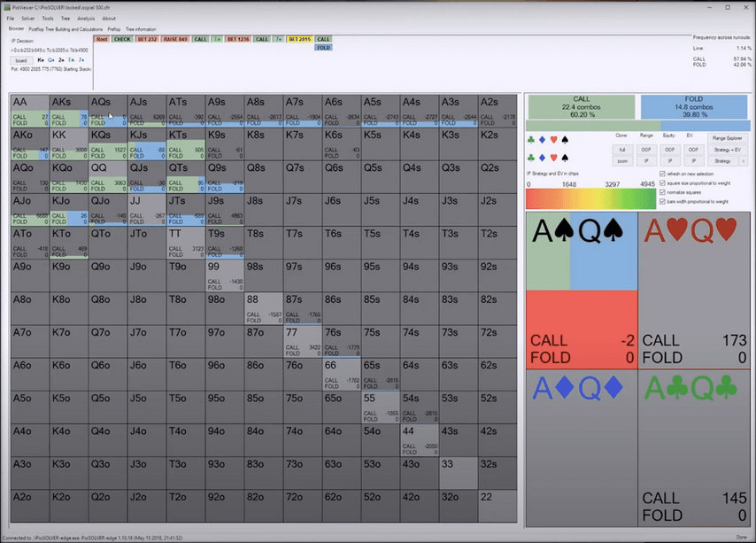Click the PioViewer app icon in title bar
The height and width of the screenshot is (543, 756).
[x=7, y=8]
